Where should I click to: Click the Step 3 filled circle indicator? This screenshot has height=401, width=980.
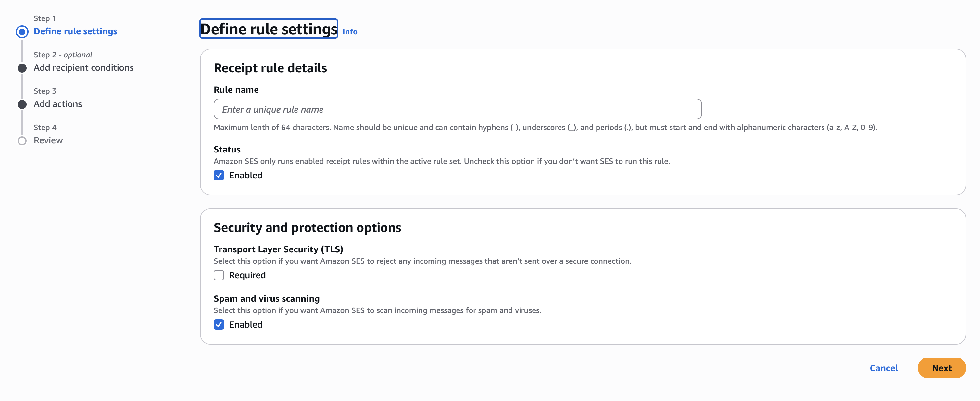tap(22, 104)
